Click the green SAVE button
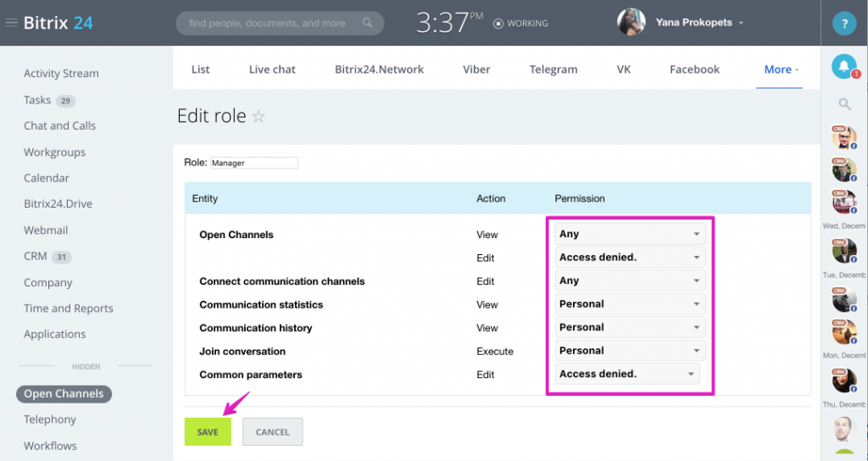The width and height of the screenshot is (868, 461). (208, 431)
